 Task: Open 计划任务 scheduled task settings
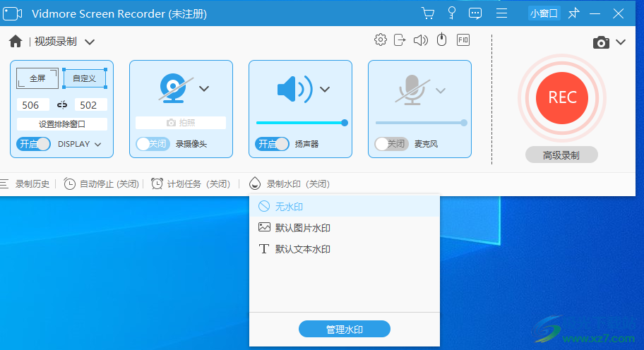coord(199,184)
